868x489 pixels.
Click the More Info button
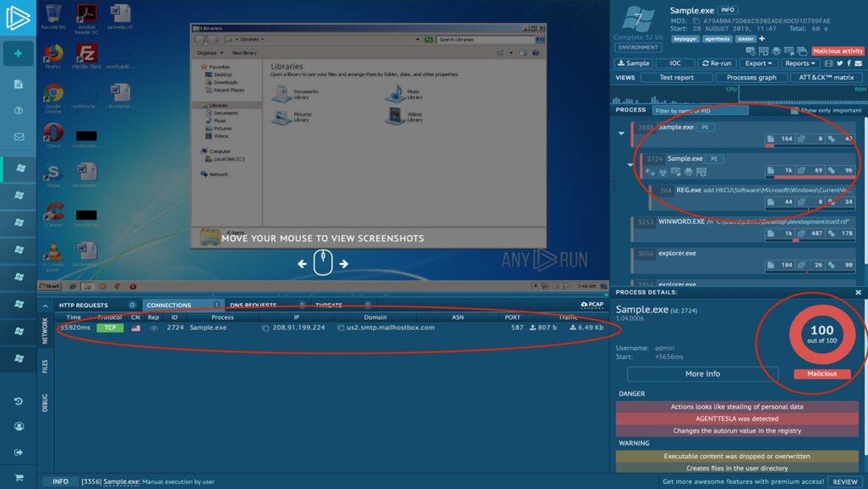click(x=702, y=373)
